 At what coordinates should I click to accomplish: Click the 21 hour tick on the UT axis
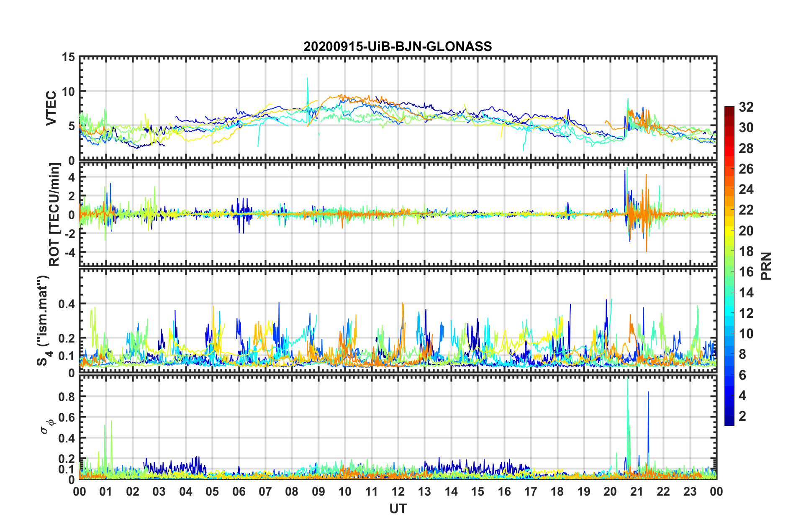pos(637,491)
